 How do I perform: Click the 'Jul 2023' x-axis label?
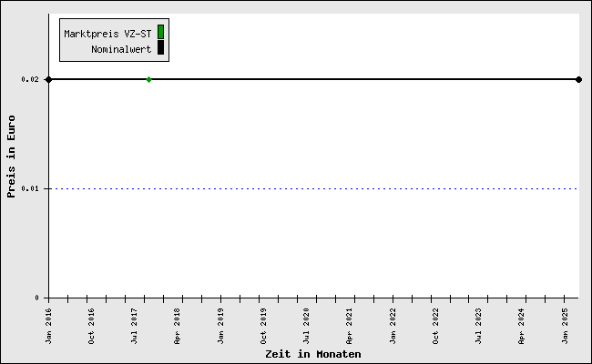coord(479,326)
